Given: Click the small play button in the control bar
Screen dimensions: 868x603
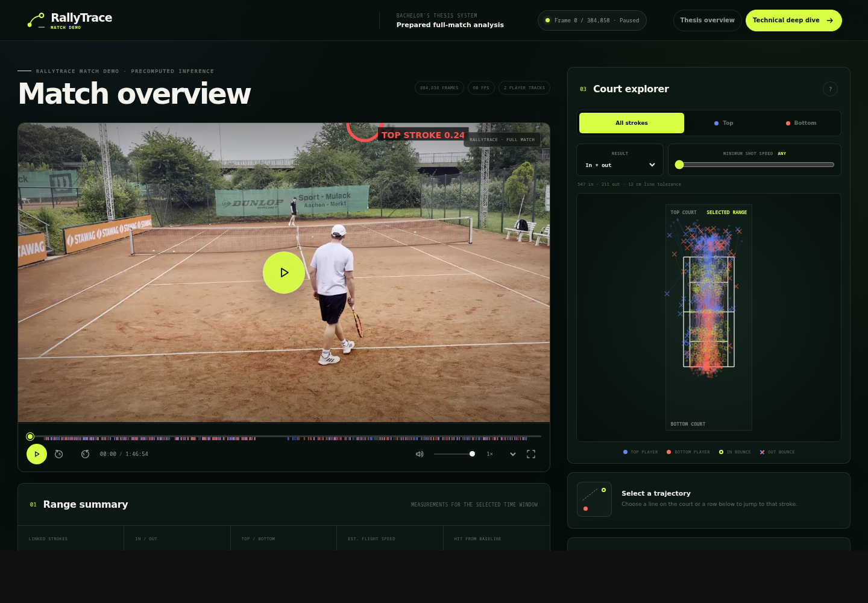Looking at the screenshot, I should click(37, 454).
